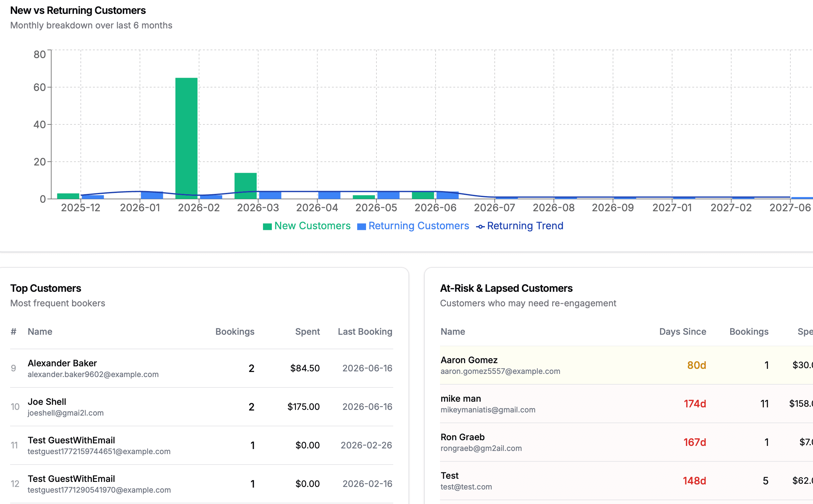Screen dimensions: 813x504
Task: Click Bookings column header in At-Risk table
Action: point(749,332)
